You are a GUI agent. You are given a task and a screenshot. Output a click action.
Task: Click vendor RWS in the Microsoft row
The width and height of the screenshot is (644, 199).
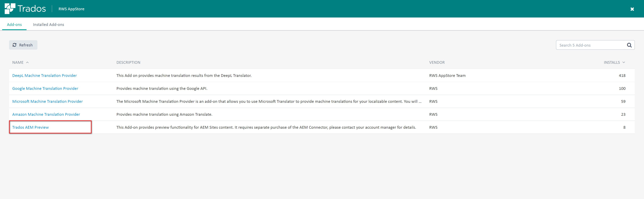point(433,101)
